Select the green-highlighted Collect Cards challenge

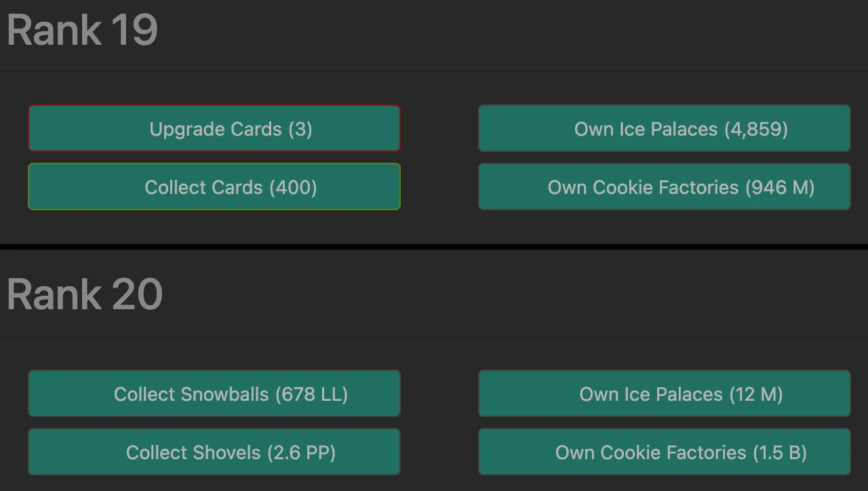pyautogui.click(x=214, y=187)
